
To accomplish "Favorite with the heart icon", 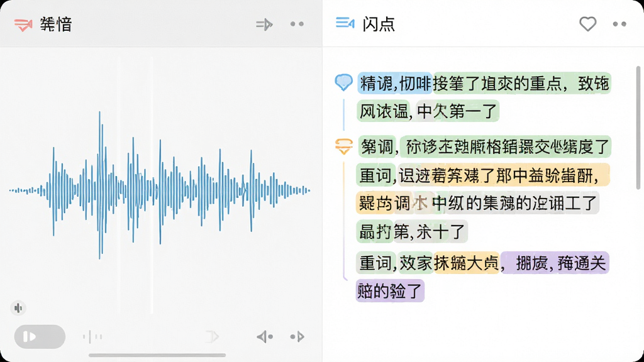I will [588, 24].
